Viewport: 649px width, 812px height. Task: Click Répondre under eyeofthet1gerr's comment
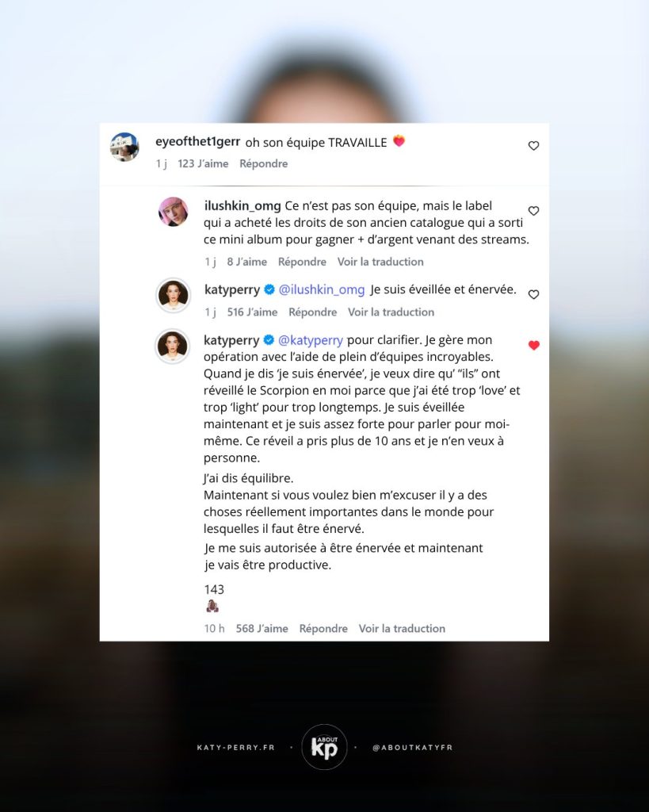[x=263, y=163]
